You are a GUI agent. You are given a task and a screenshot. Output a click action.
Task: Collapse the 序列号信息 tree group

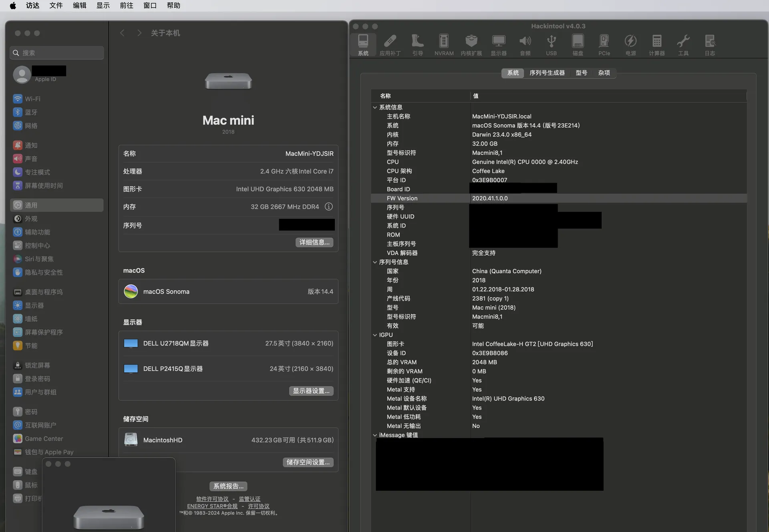tap(375, 262)
